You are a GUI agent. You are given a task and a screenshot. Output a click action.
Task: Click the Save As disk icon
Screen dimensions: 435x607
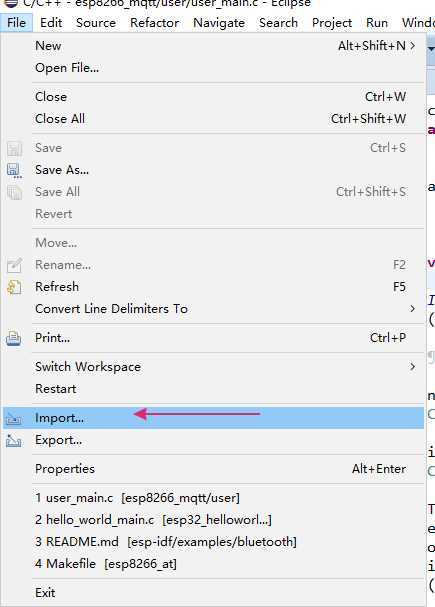point(14,170)
